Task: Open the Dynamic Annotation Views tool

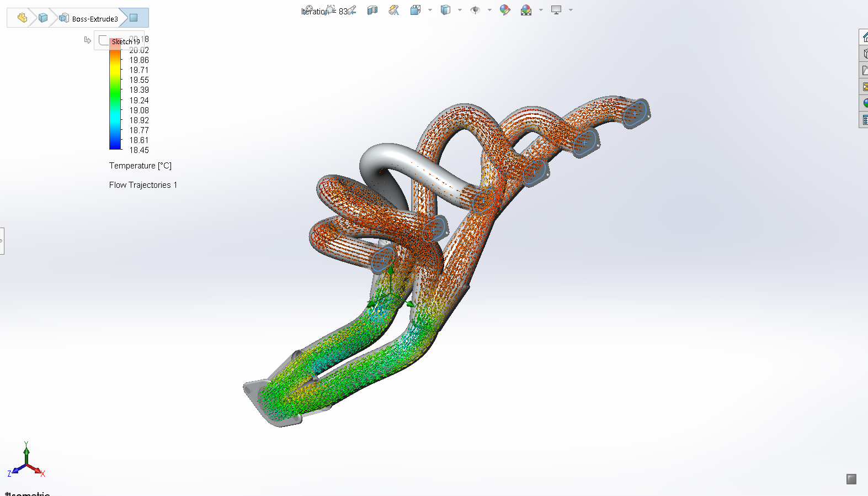Action: click(x=393, y=10)
